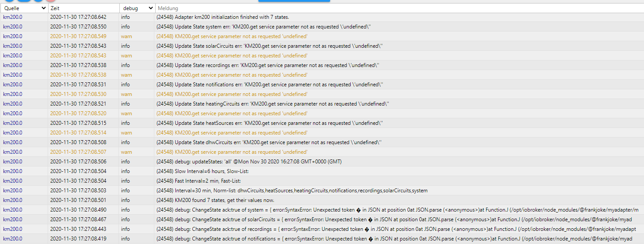Click orange timestamp 2020-11-30 17:27:08.507
The image size is (644, 244).
click(78, 152)
